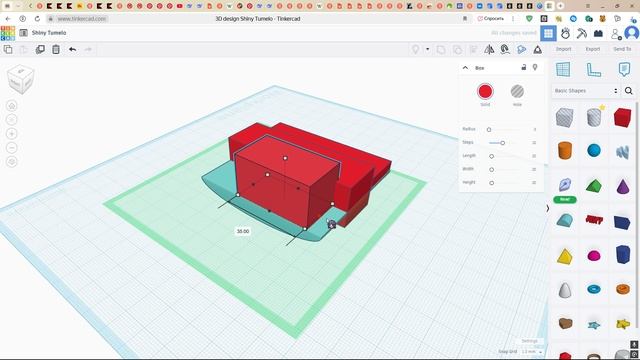Open the Bricks view
The height and width of the screenshot is (360, 640).
click(x=598, y=33)
